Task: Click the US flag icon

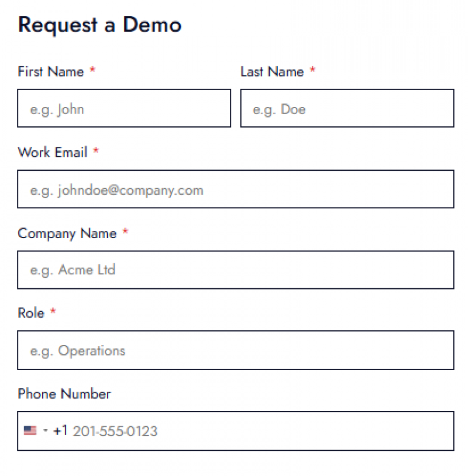Action: coord(30,431)
